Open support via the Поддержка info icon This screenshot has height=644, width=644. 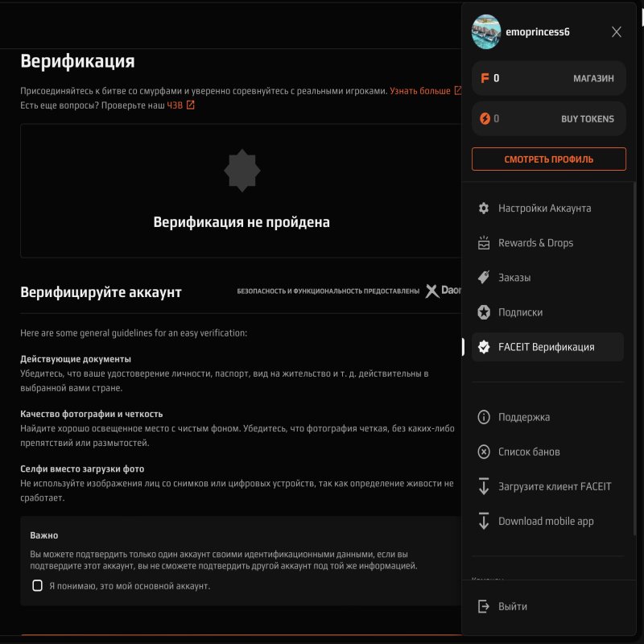(483, 417)
